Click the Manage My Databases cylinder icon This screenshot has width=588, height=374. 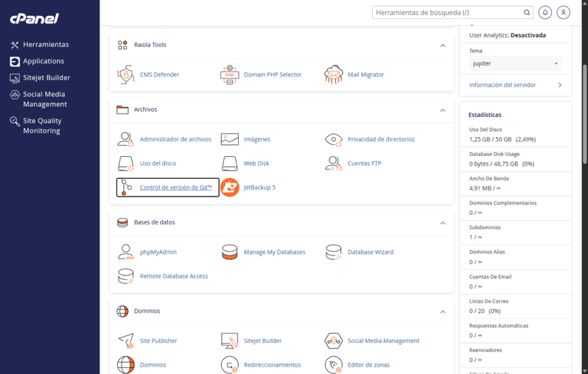point(229,252)
